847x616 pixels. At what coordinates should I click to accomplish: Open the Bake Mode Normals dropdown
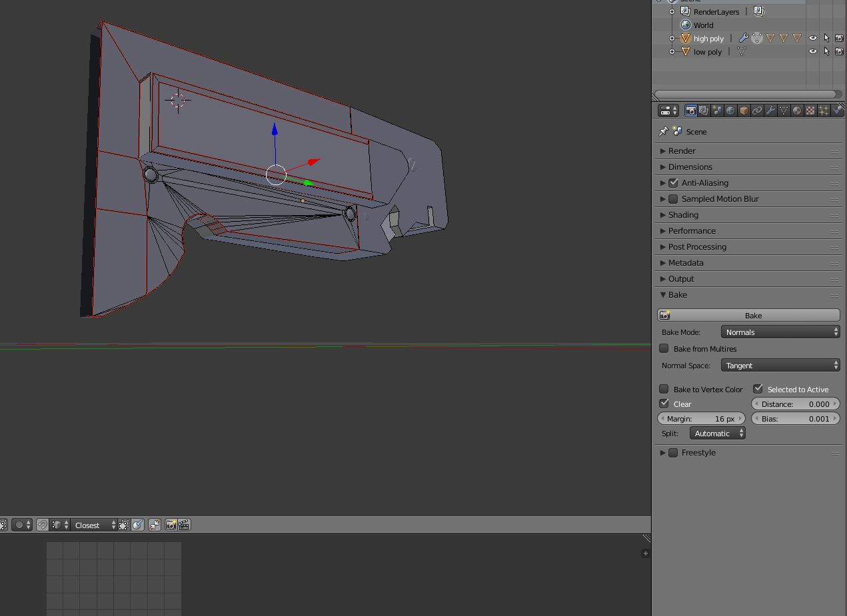(x=780, y=332)
